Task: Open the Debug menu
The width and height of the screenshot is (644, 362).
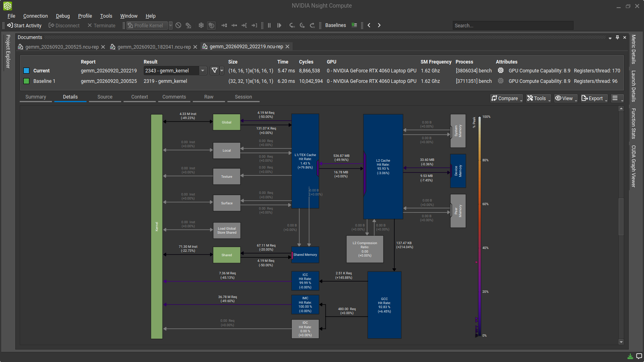Action: click(x=63, y=16)
